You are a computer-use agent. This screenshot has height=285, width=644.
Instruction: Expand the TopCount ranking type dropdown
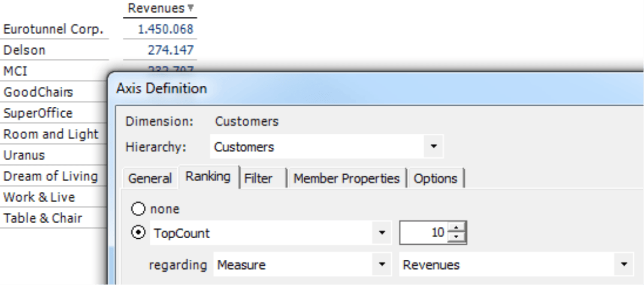tap(382, 233)
